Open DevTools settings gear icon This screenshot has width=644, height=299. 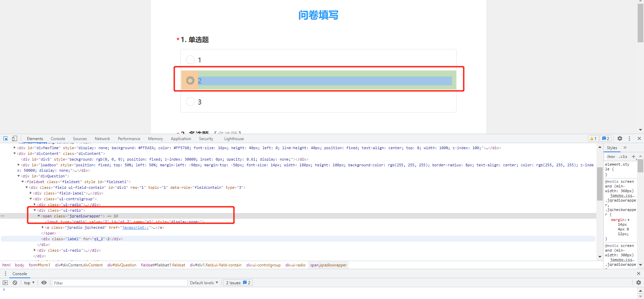(x=620, y=138)
